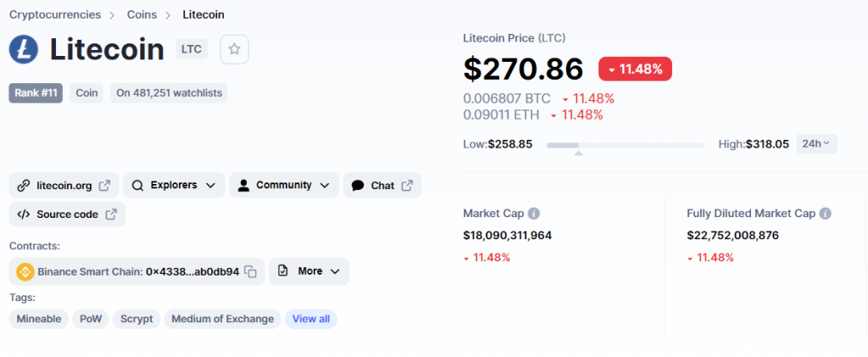Viewport: 868px width, 357px height.
Task: Click View all tags
Action: pos(311,319)
